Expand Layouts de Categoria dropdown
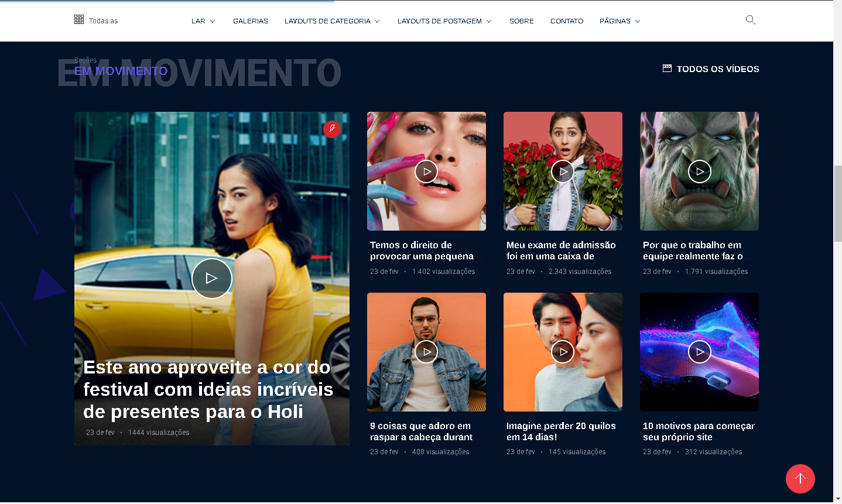Viewport: 842px width, 504px height. pyautogui.click(x=332, y=21)
